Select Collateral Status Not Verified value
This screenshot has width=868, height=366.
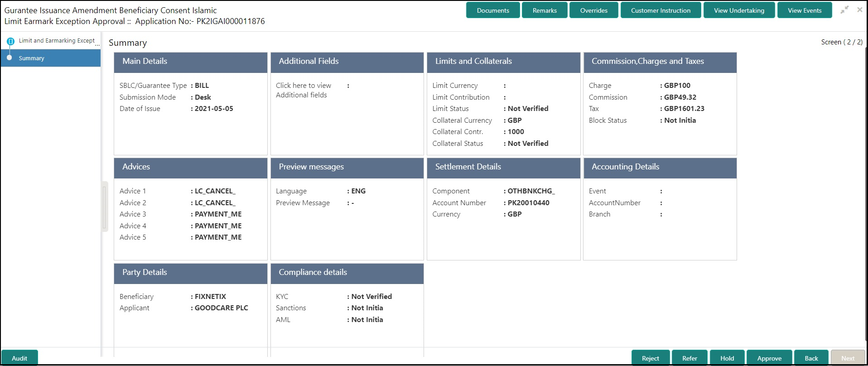(x=528, y=144)
